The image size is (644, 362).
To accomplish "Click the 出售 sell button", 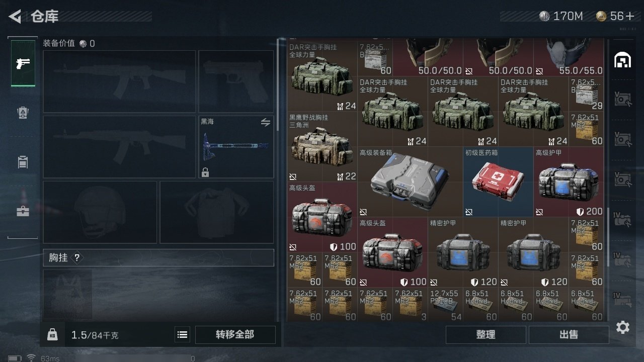I will (x=569, y=334).
